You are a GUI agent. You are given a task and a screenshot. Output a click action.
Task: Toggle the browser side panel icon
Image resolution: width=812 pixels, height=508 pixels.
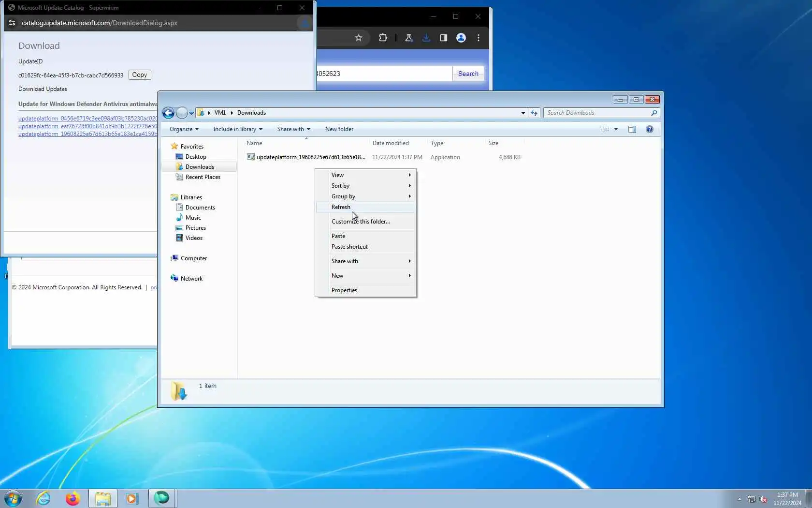[x=444, y=38]
